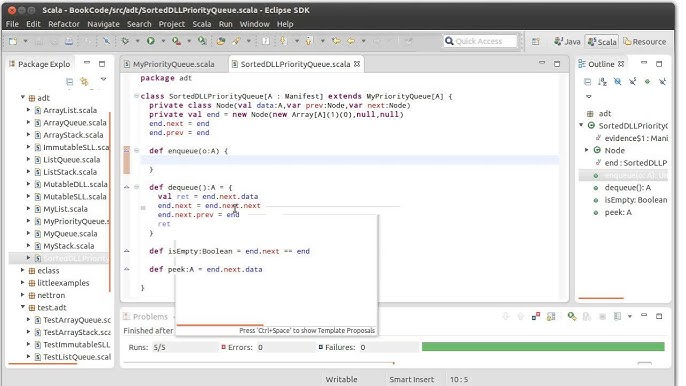
Task: Click Collapse All in Package Explorer
Action: click(70, 81)
